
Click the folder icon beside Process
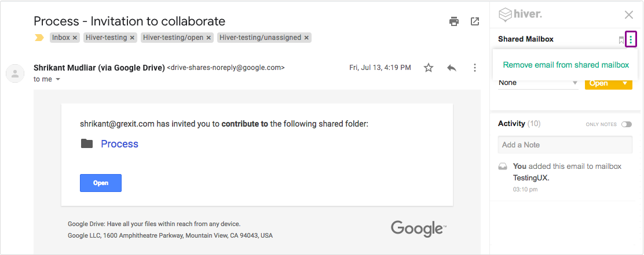point(87,143)
